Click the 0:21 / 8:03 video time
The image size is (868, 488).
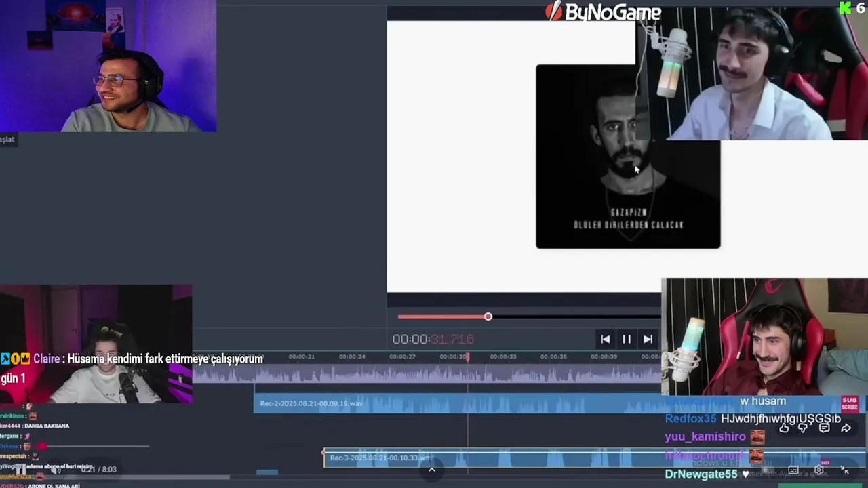(x=98, y=469)
